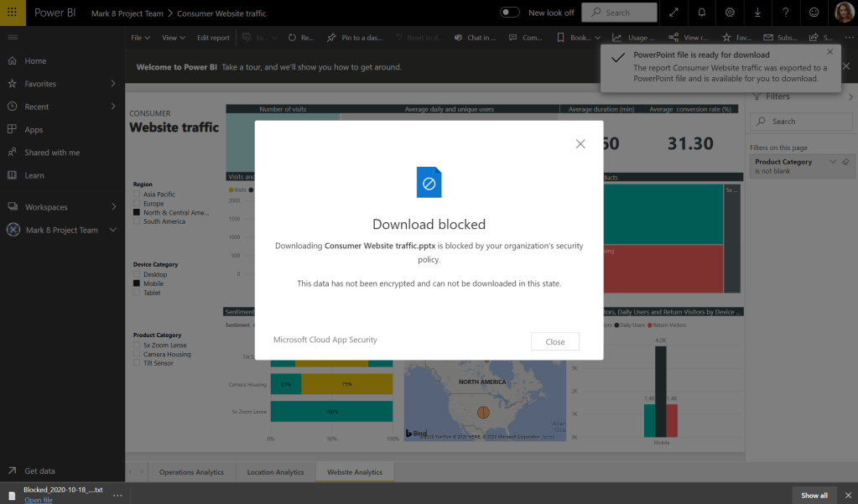
Task: Open the File menu dropdown
Action: (140, 38)
